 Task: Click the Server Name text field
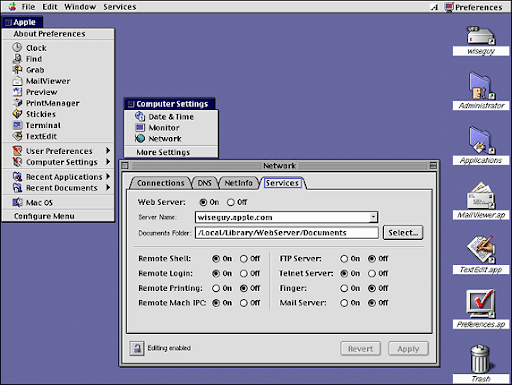click(x=283, y=217)
